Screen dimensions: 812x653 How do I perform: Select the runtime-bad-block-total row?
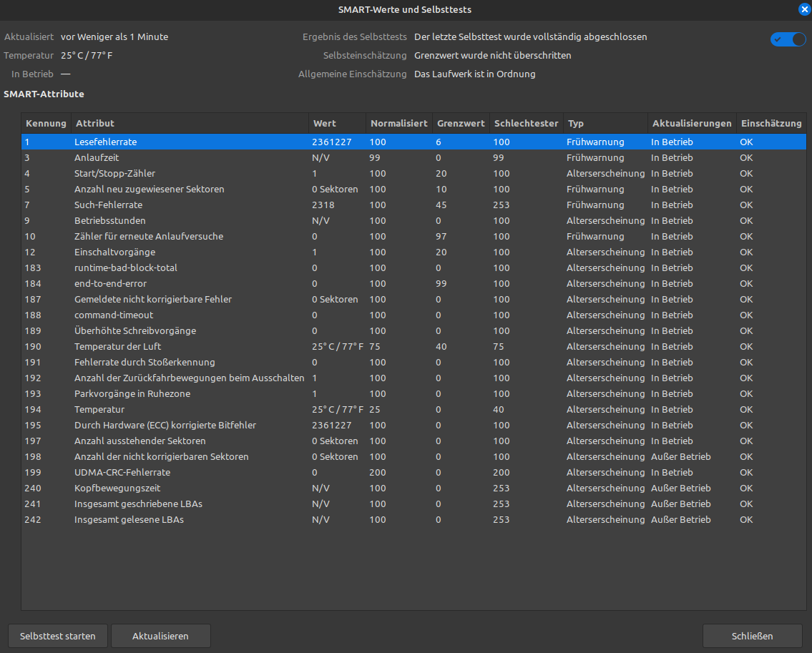pos(414,267)
